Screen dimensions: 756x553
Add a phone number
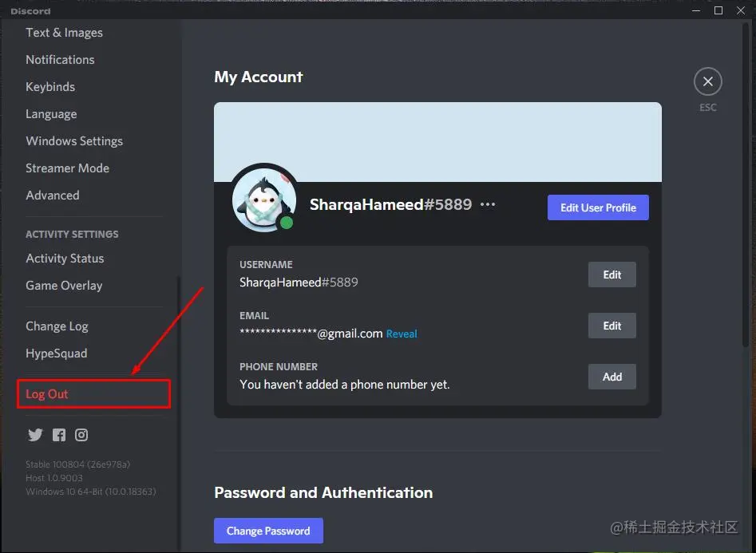612,377
